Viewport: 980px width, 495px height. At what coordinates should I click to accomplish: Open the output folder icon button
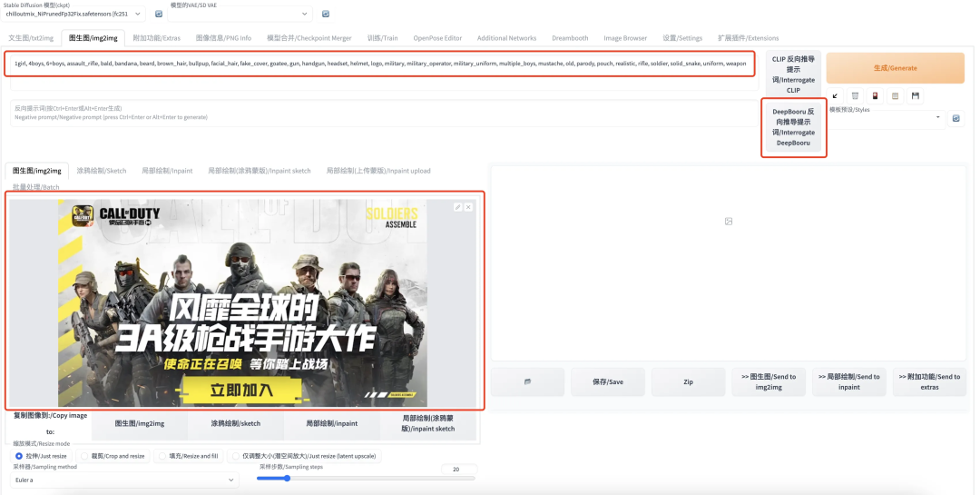(527, 381)
